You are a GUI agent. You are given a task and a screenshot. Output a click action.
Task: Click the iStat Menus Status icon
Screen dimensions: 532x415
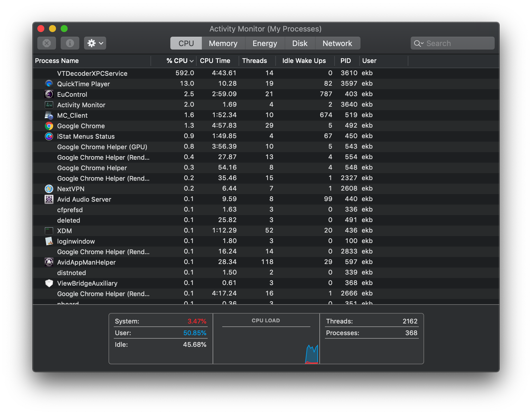point(49,136)
